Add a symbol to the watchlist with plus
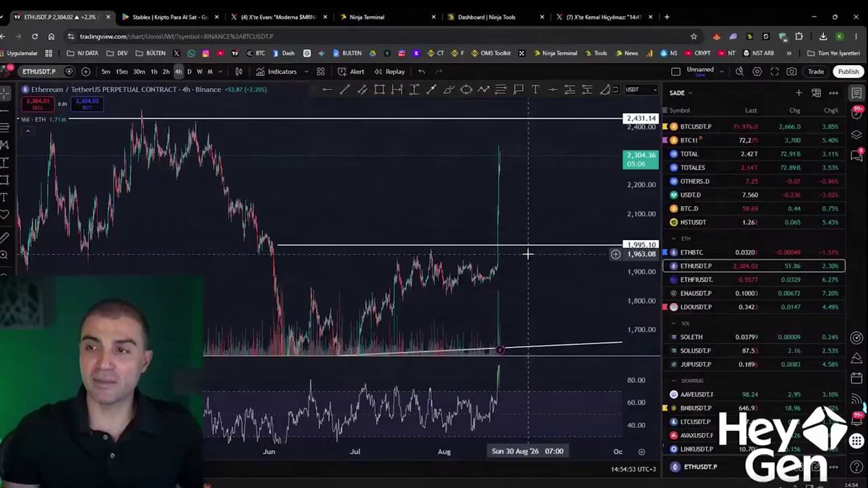The image size is (868, 488). tap(799, 93)
